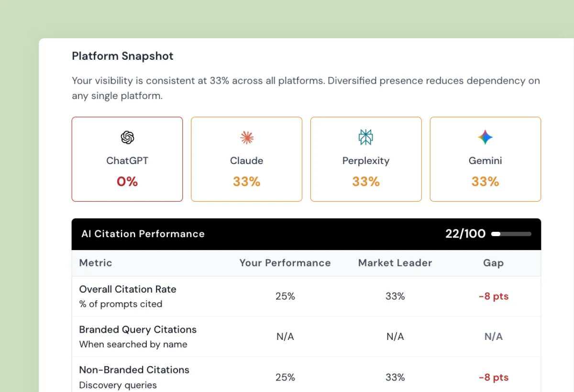Image resolution: width=574 pixels, height=392 pixels.
Task: Click the Gemini sparkle icon
Action: click(485, 137)
